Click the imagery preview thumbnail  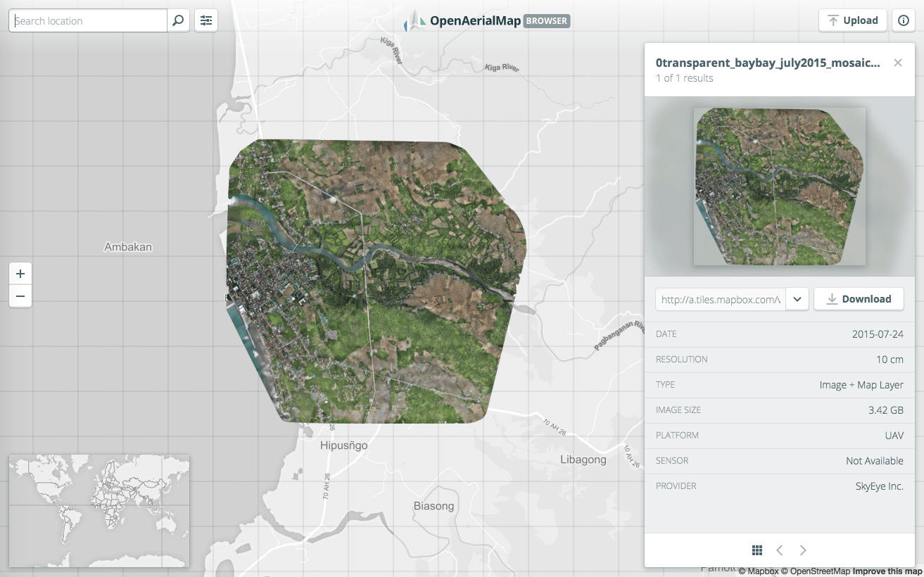pyautogui.click(x=779, y=186)
